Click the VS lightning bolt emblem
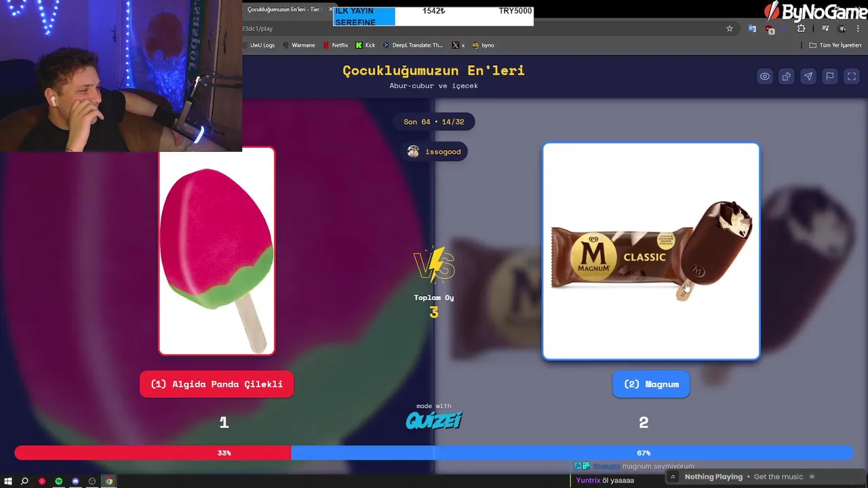Image resolution: width=868 pixels, height=488 pixels. point(434,265)
